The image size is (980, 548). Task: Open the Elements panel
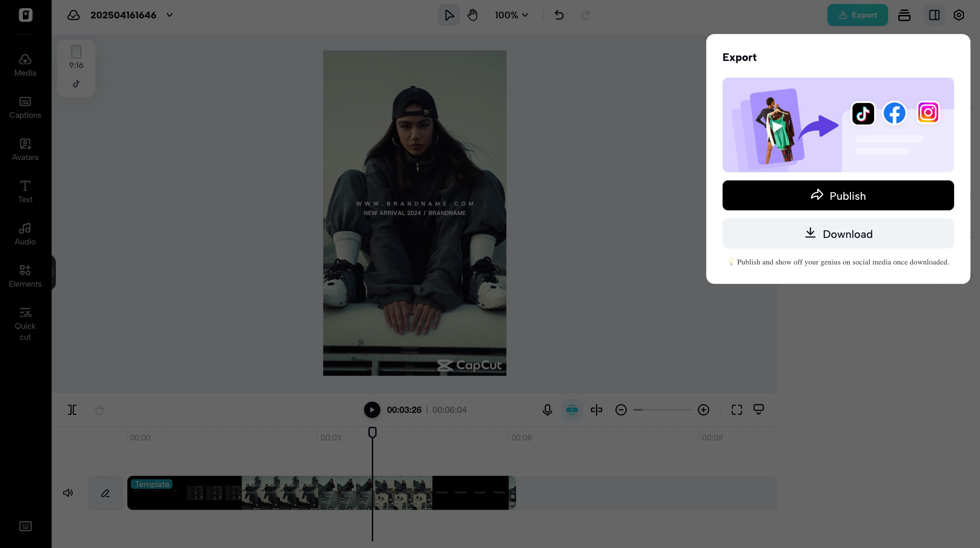click(25, 276)
